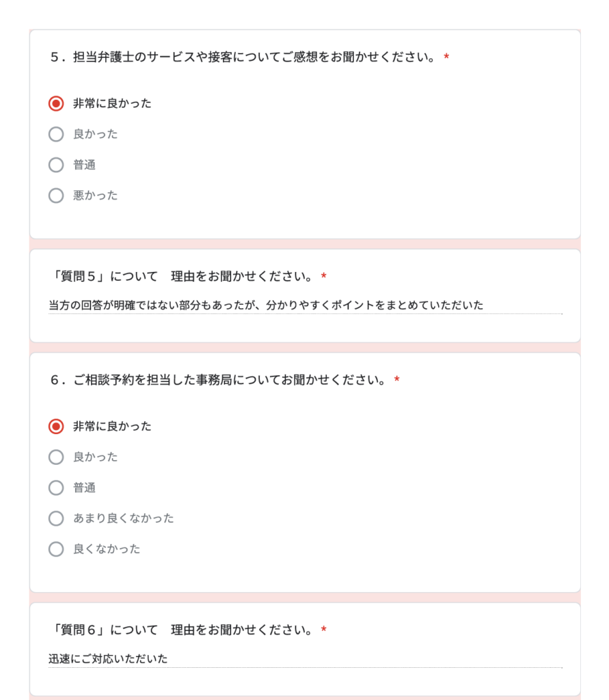Click the "「質問5」について" reason heading
The height and width of the screenshot is (700, 609).
(181, 277)
